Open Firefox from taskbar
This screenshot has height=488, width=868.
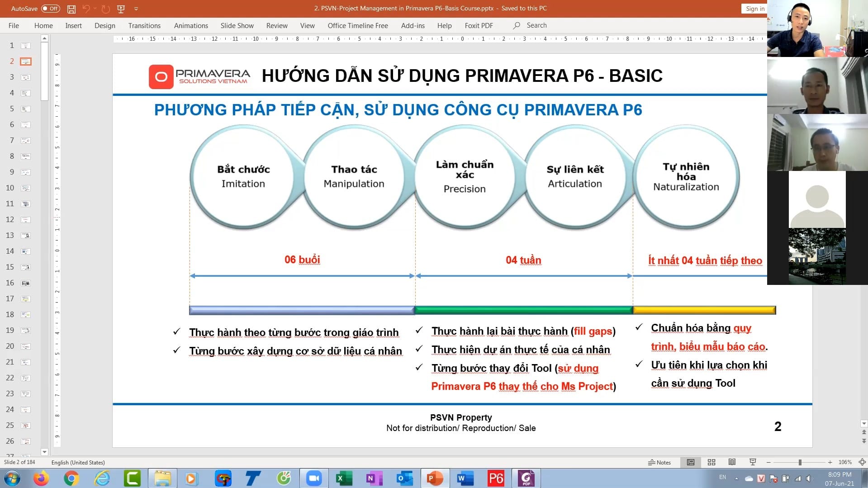pyautogui.click(x=41, y=479)
